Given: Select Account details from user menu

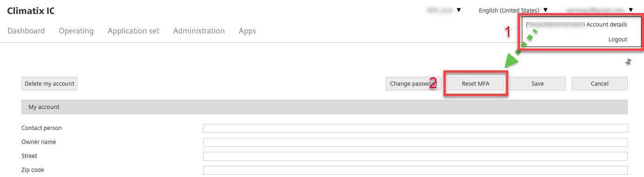Looking at the screenshot, I should pos(607,25).
